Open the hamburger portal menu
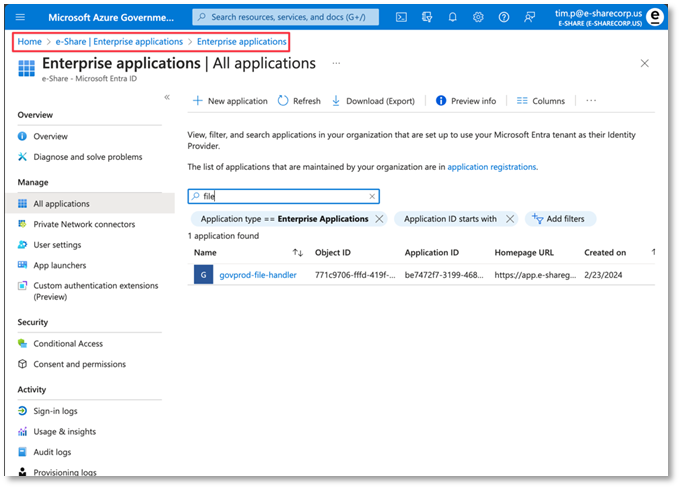 point(20,17)
